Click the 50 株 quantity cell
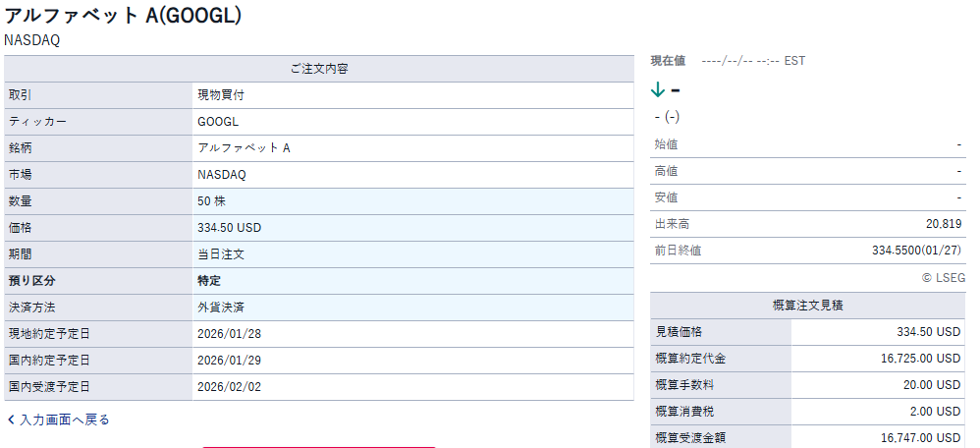 tap(214, 201)
